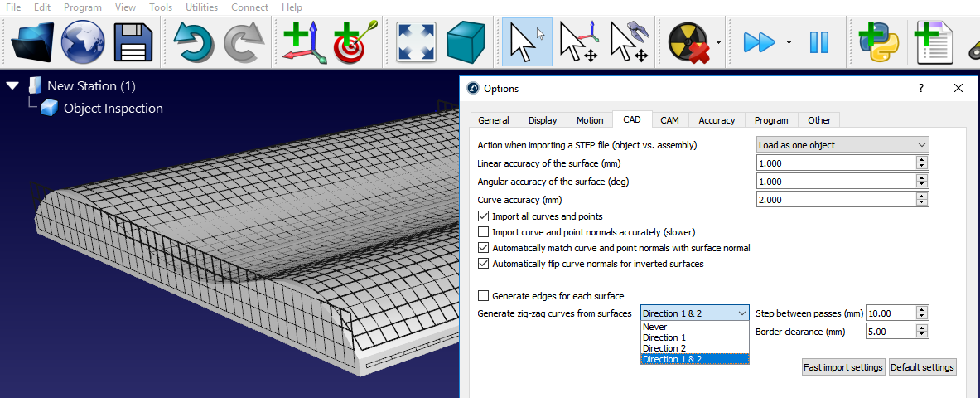Add a Python program with Python icon
The image size is (980, 398).
pos(879,41)
